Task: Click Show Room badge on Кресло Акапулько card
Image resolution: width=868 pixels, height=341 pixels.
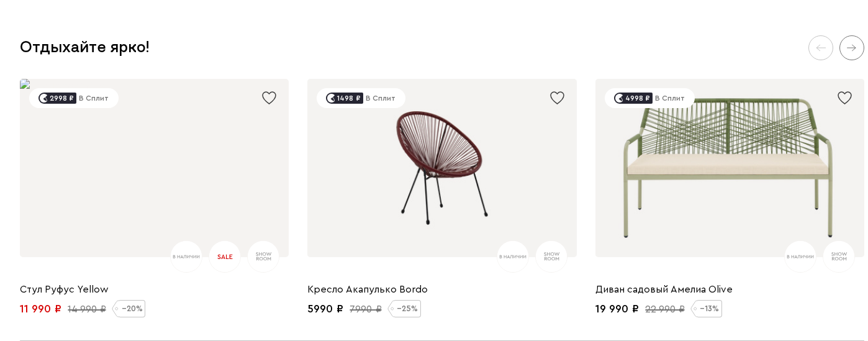Action: click(x=551, y=257)
